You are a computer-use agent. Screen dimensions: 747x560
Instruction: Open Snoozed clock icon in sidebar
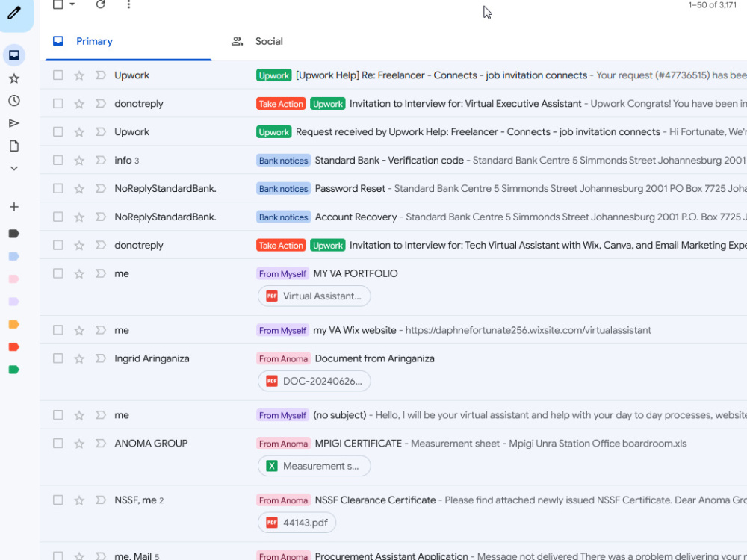click(x=14, y=101)
